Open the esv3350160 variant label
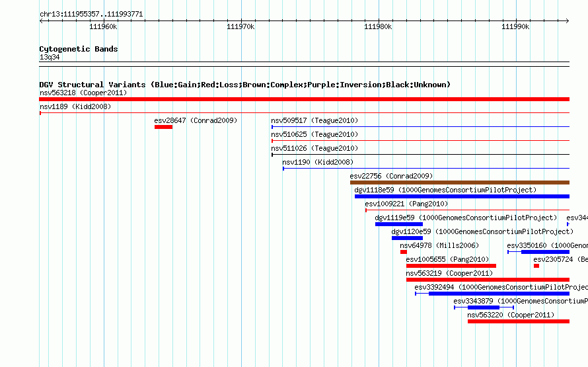Screen dimensions: 588x367 [x=548, y=245]
